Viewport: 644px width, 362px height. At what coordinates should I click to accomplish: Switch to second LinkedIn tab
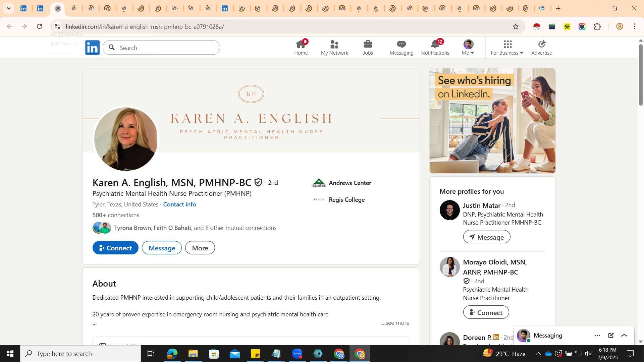(40, 8)
